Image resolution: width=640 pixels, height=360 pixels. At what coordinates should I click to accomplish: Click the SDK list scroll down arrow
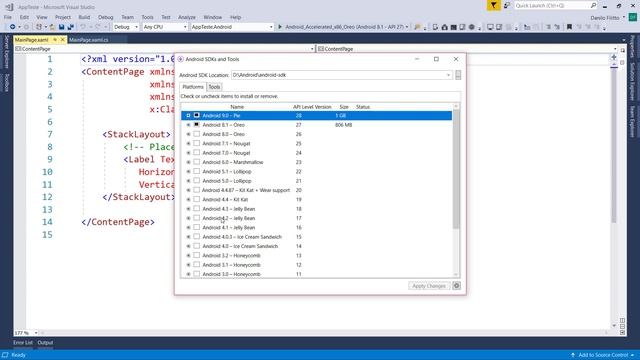(456, 274)
